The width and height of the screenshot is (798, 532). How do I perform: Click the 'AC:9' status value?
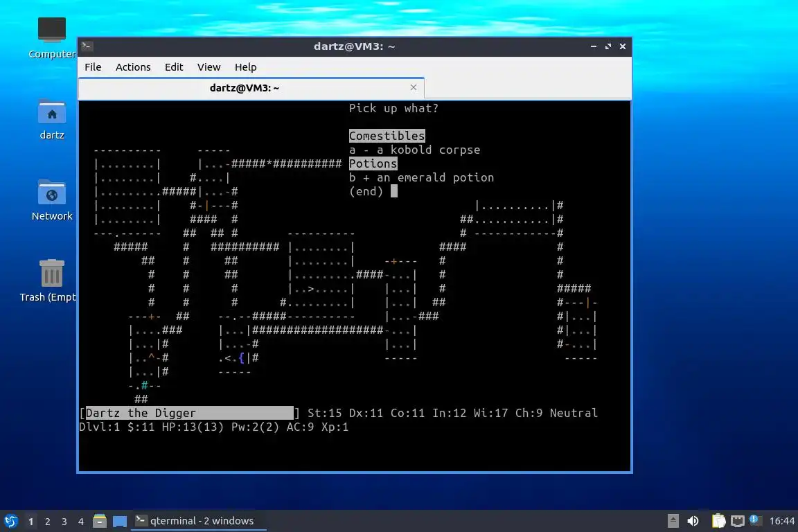click(300, 427)
